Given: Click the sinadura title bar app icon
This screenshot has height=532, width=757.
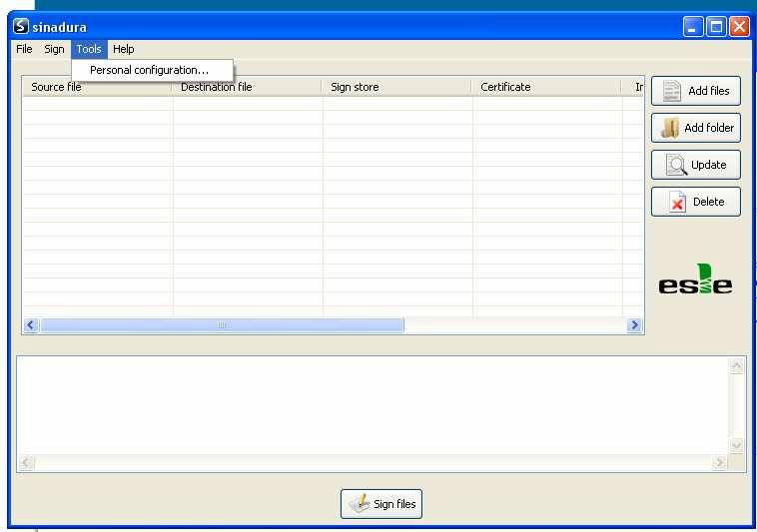Looking at the screenshot, I should coord(21,26).
